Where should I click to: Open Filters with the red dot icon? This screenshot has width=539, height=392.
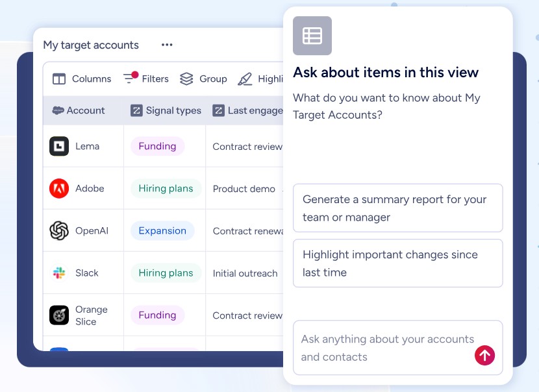tap(131, 78)
